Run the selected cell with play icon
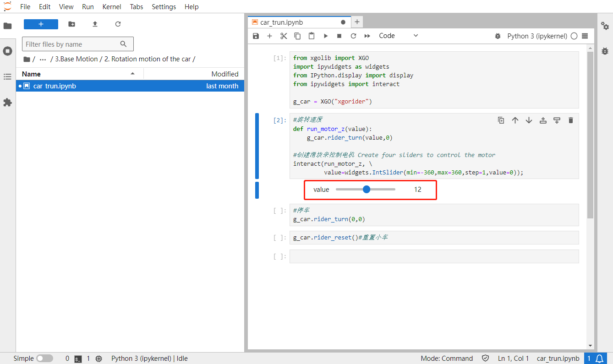The height and width of the screenshot is (364, 613). (x=326, y=36)
